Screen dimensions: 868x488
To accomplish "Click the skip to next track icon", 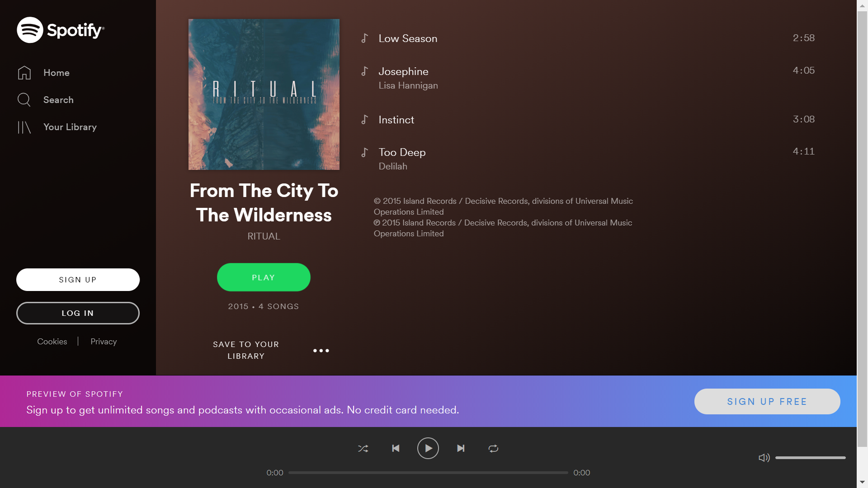I will point(461,449).
